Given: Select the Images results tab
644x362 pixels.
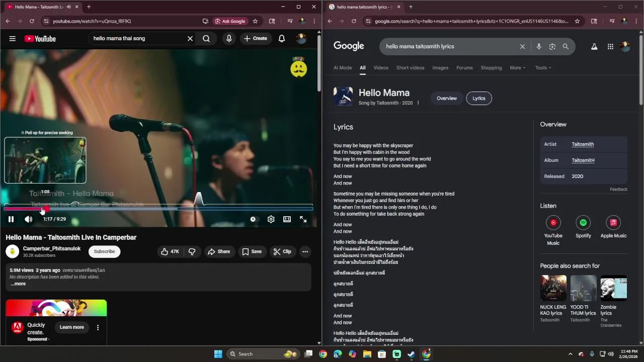Looking at the screenshot, I should (x=440, y=68).
